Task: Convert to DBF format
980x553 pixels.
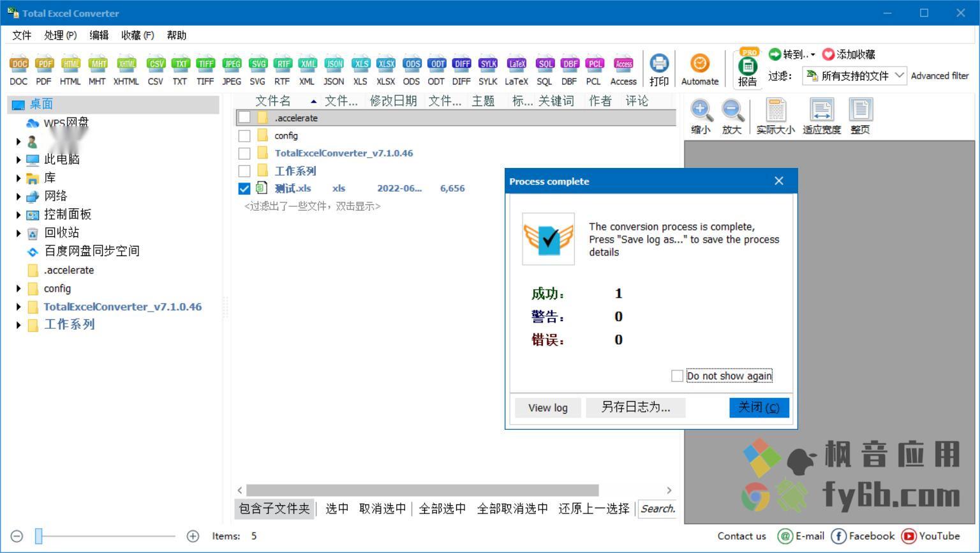Action: 569,70
